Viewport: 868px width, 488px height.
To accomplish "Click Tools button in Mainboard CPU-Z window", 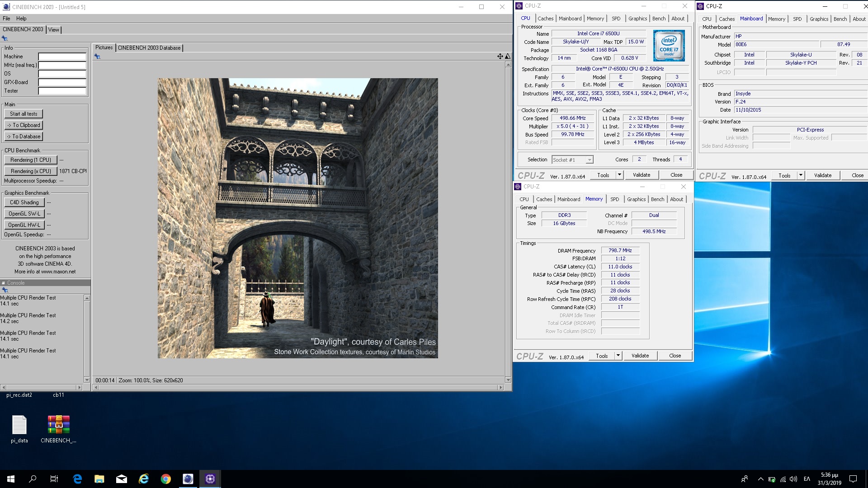I will pyautogui.click(x=784, y=175).
